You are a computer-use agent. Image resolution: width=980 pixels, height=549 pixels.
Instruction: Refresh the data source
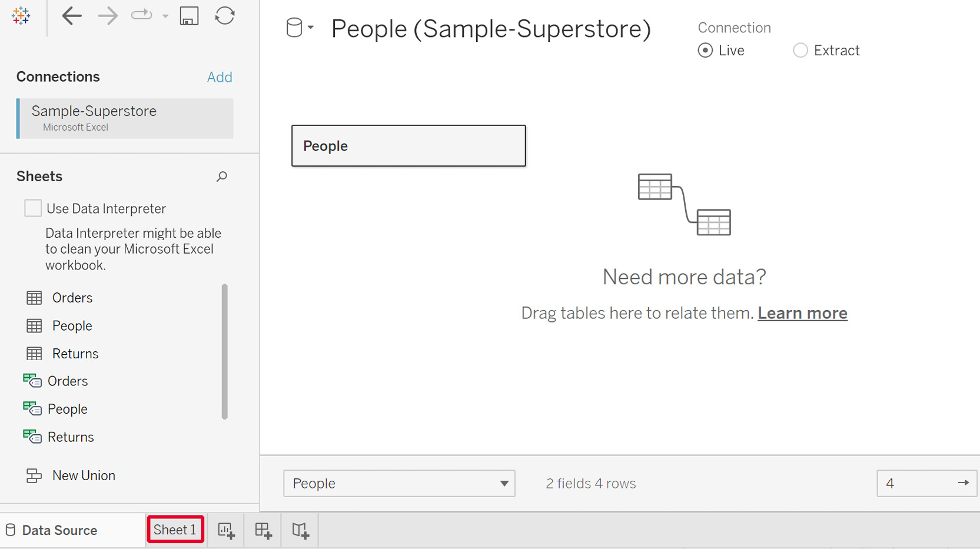coord(225,16)
